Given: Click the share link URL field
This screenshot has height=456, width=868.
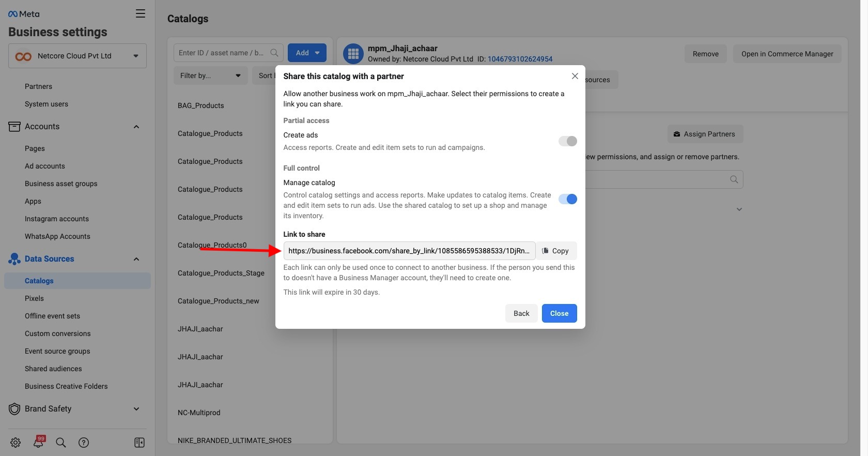Looking at the screenshot, I should pyautogui.click(x=409, y=251).
